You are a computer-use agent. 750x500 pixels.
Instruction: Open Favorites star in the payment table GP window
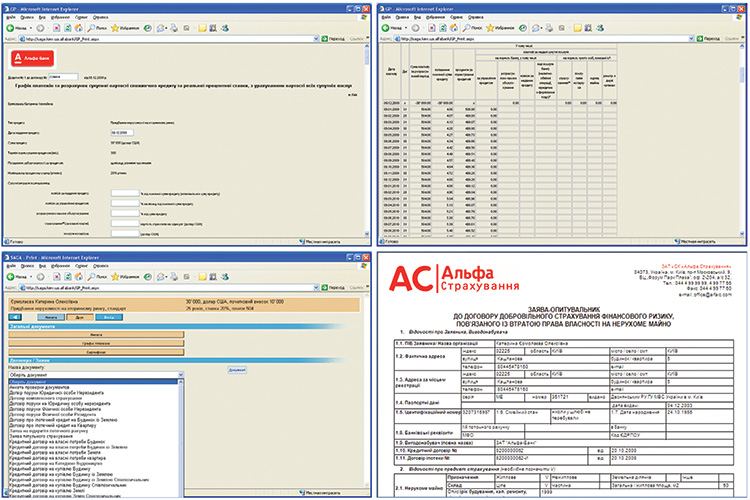[x=500, y=28]
